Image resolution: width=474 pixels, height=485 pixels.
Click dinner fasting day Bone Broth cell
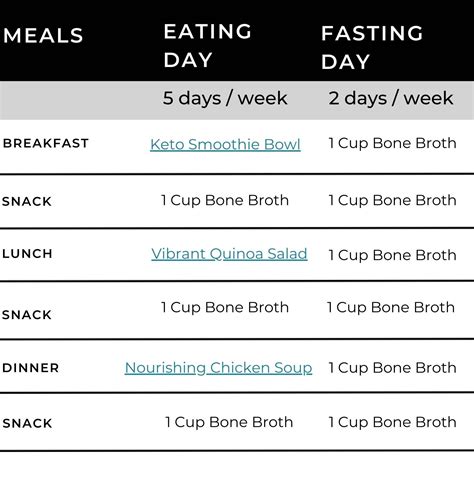[x=392, y=368]
